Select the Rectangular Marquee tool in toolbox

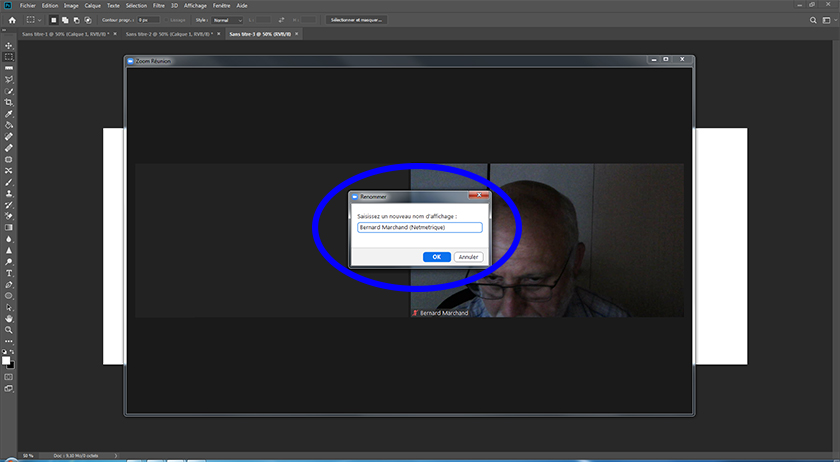coord(9,57)
